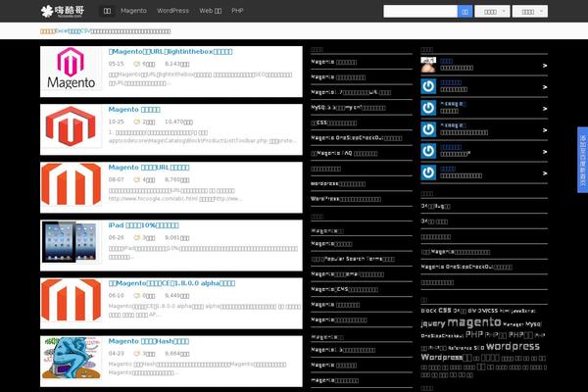Select the large lowercase wordpress tag
The height and width of the screenshot is (392, 588).
tap(513, 346)
